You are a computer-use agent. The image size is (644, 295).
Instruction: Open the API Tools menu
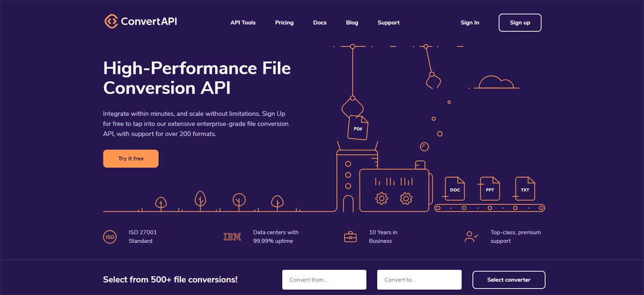243,23
